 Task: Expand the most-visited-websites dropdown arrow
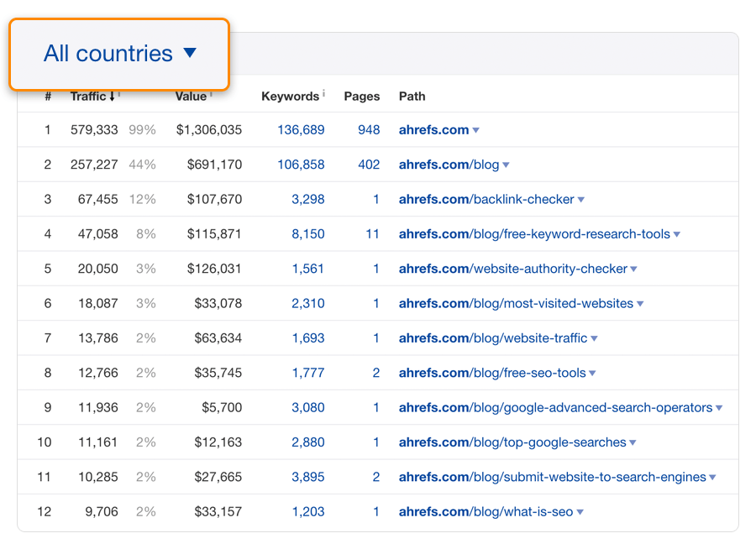click(x=640, y=304)
